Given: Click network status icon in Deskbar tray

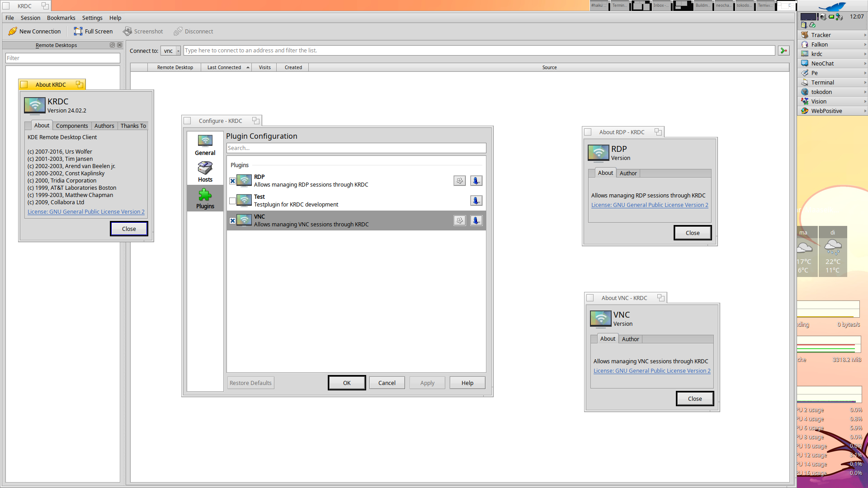Looking at the screenshot, I should pos(839,17).
